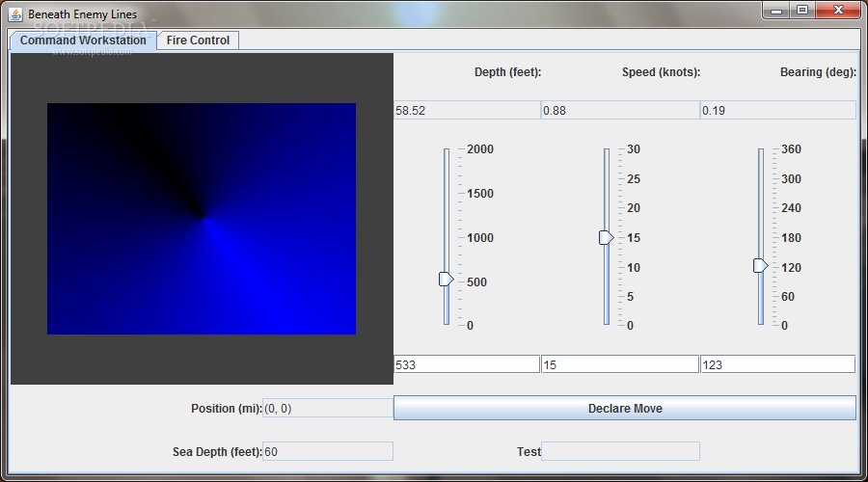The width and height of the screenshot is (868, 482).
Task: Click the 180 label on bearing scale
Action: pos(791,237)
